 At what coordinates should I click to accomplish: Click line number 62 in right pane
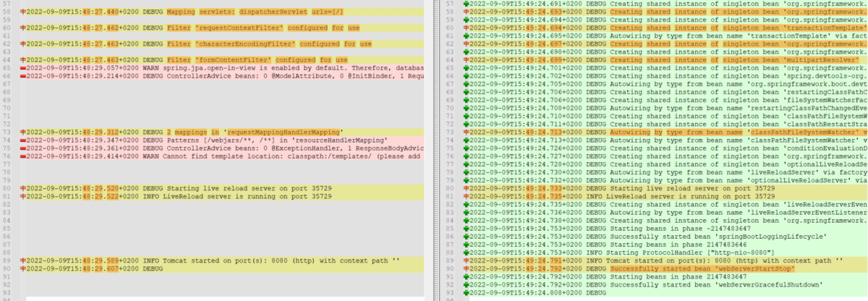tap(448, 43)
